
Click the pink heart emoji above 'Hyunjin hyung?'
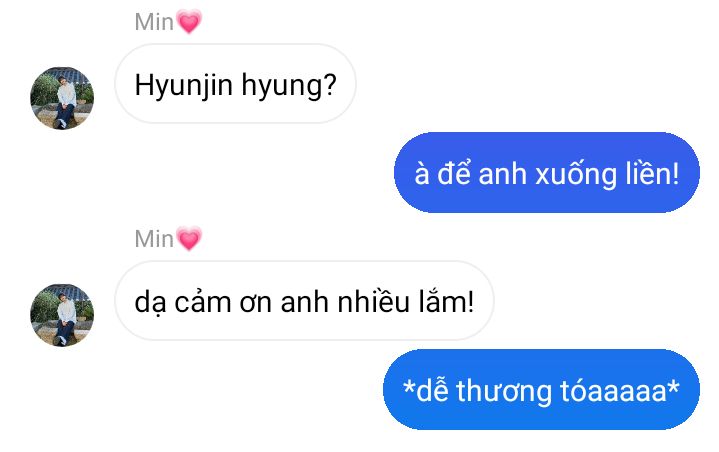189,22
